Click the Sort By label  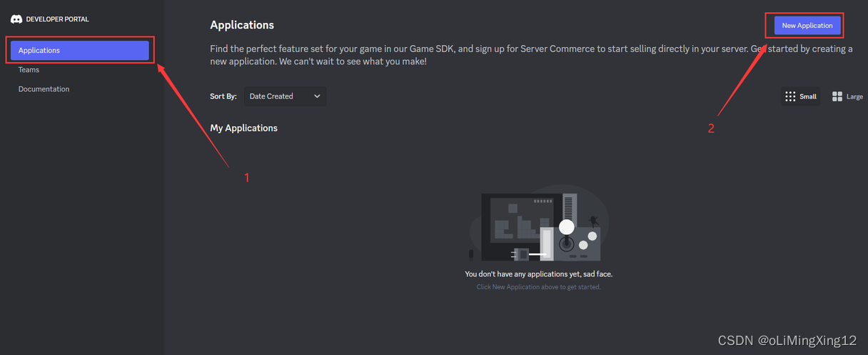coord(223,96)
